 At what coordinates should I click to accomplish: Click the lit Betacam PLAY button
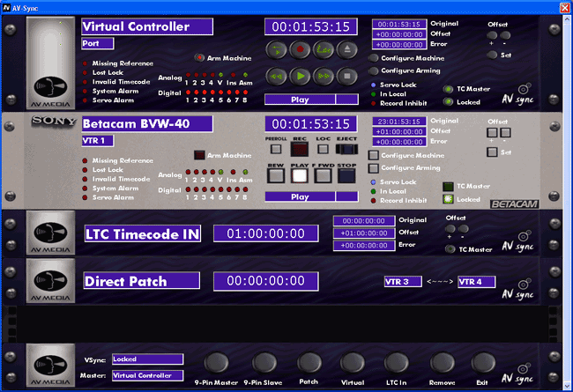300,175
